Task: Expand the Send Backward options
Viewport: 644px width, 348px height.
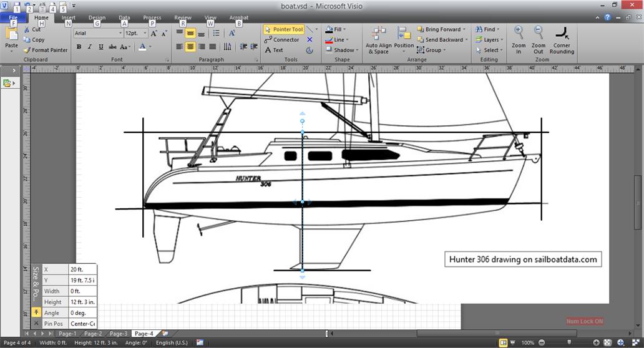Action: 467,40
